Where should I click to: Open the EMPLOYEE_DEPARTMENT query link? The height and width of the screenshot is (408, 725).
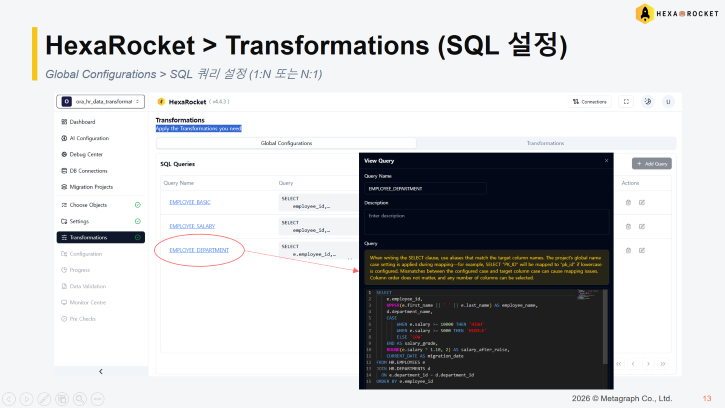(x=199, y=250)
